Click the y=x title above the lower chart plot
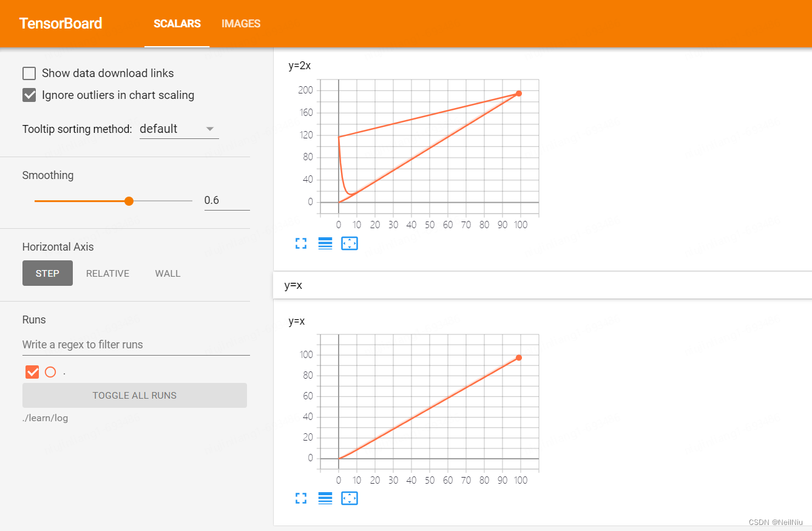The width and height of the screenshot is (812, 531). coord(297,321)
